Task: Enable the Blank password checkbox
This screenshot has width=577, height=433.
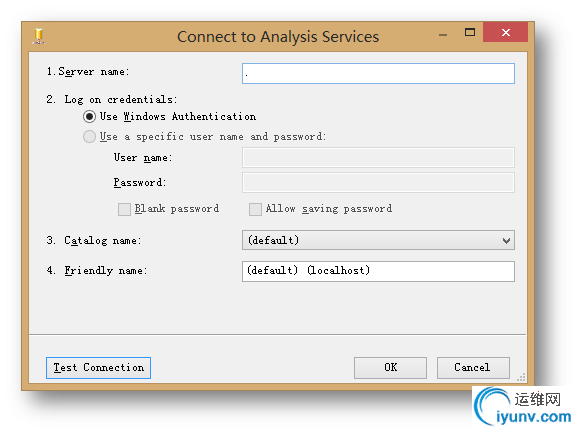Action: [124, 209]
